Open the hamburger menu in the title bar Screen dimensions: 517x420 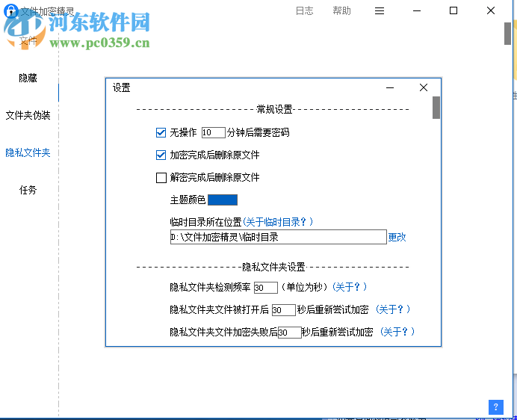tap(380, 11)
